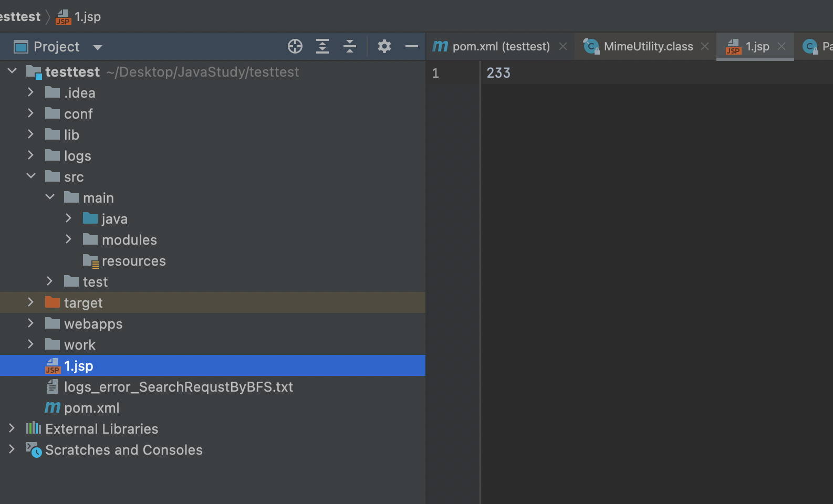Expand the lib folder chevron
The width and height of the screenshot is (833, 504).
(x=30, y=134)
